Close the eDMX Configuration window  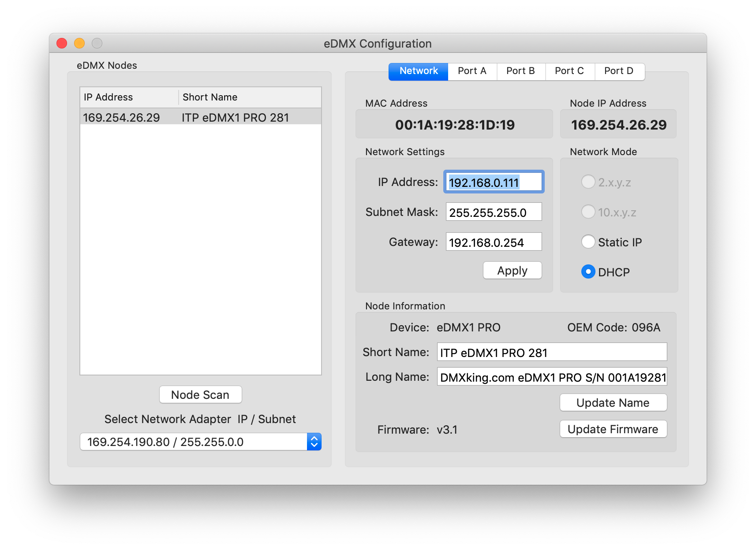coord(62,43)
